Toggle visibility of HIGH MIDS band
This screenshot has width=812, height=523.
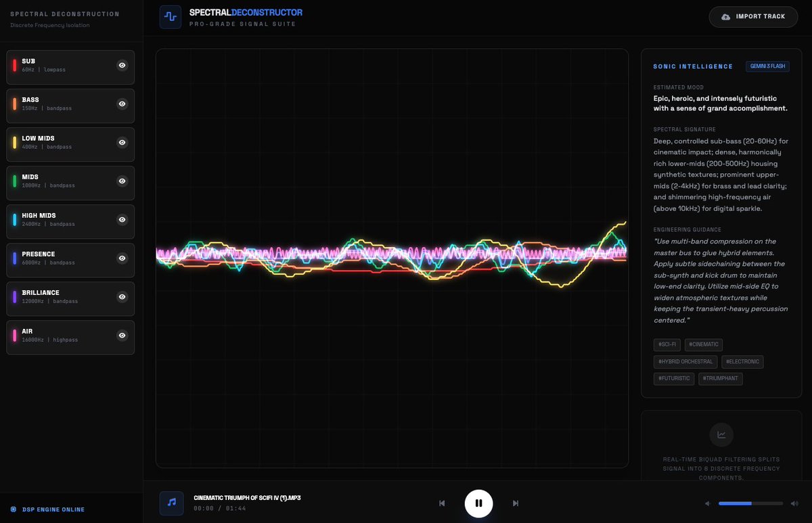tap(122, 219)
